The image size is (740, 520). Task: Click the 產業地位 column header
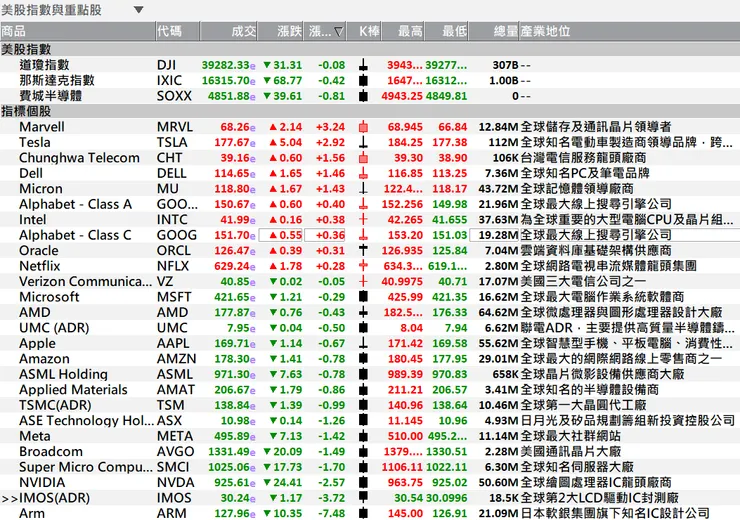630,32
